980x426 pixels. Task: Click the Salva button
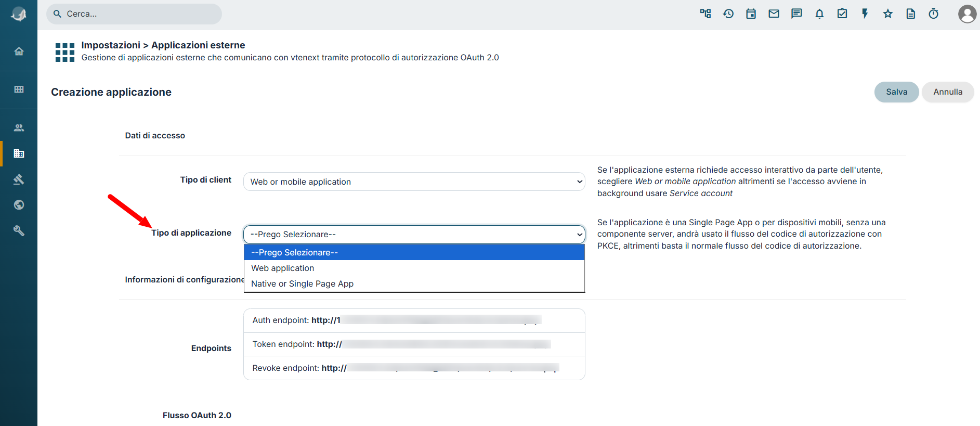tap(897, 92)
